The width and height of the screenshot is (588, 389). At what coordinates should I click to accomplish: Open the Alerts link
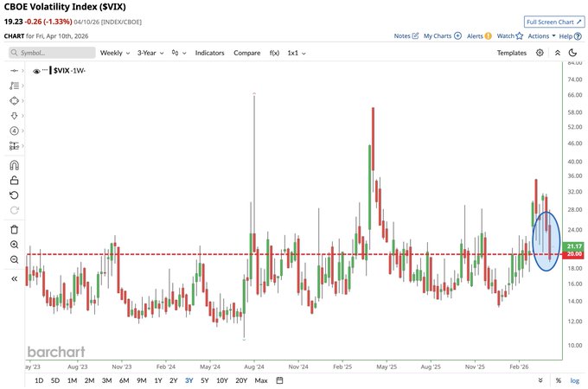479,36
